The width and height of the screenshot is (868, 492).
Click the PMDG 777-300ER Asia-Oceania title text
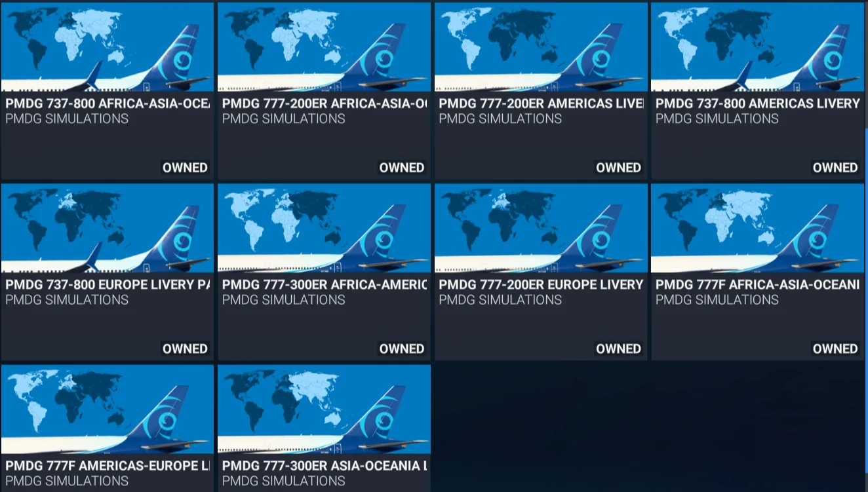pos(324,466)
